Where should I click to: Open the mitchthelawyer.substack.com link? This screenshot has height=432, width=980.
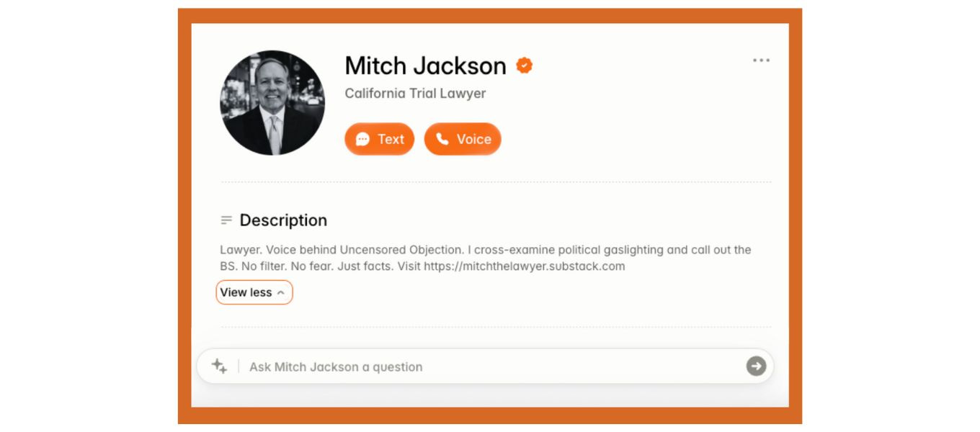[x=525, y=266]
